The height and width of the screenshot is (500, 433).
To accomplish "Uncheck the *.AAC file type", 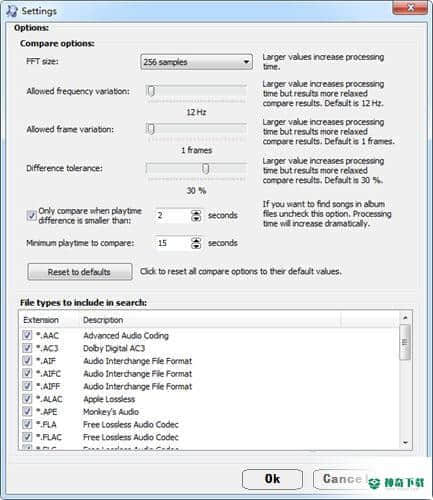I will pos(27,335).
